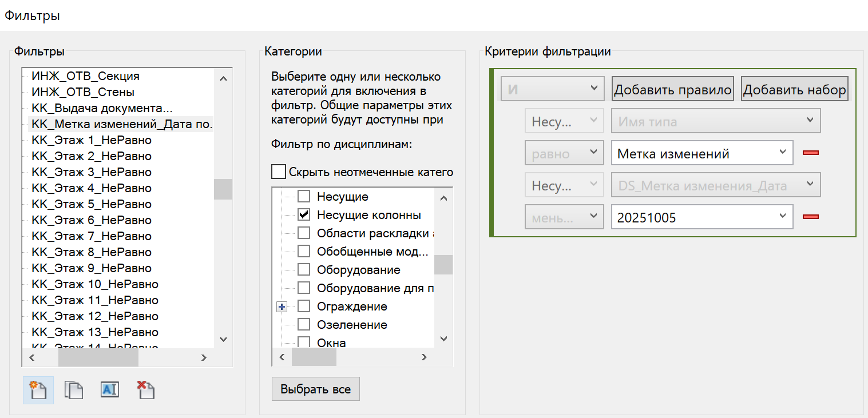Expand the Ограждение category tree node
Image resolution: width=868 pixels, height=418 pixels.
(282, 307)
